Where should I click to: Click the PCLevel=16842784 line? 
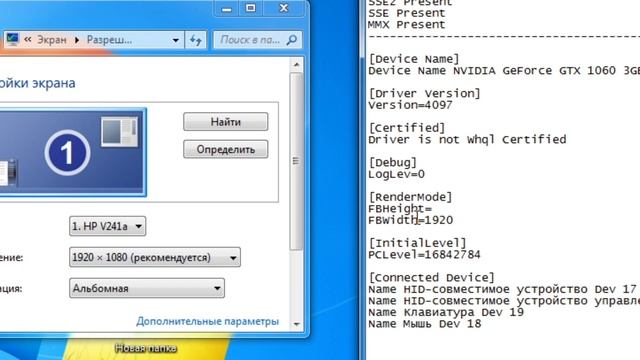pyautogui.click(x=424, y=255)
